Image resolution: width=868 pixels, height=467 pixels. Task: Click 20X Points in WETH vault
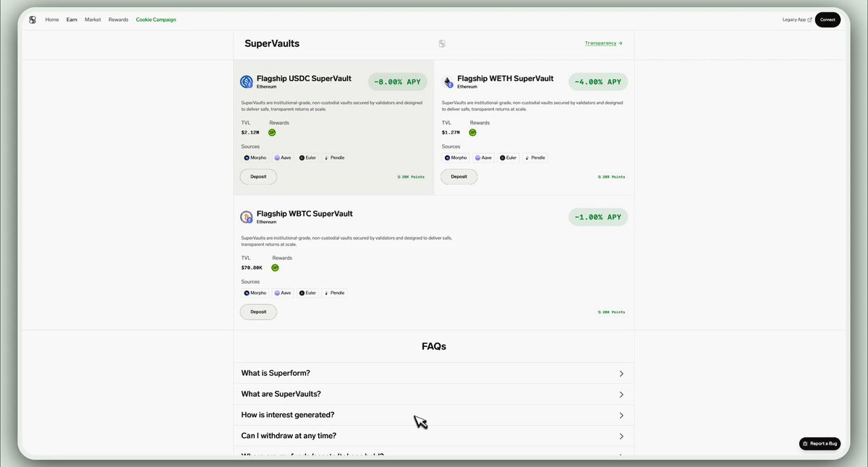[611, 176]
